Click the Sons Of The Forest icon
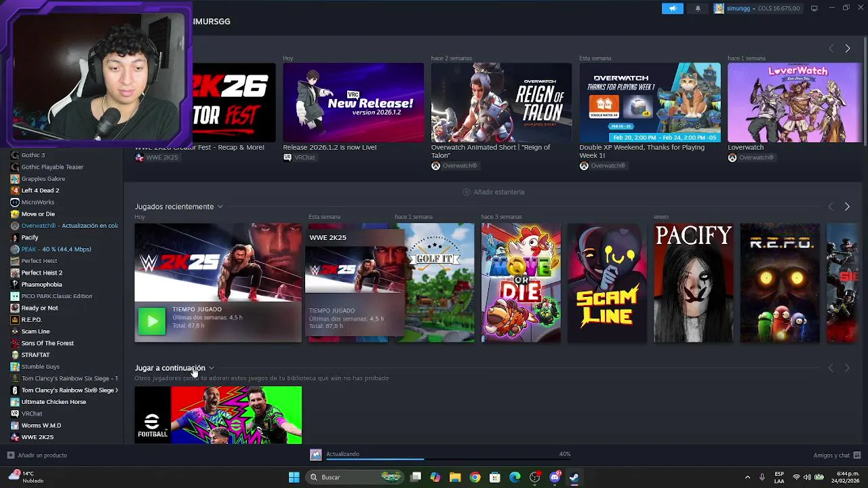 pyautogui.click(x=15, y=343)
